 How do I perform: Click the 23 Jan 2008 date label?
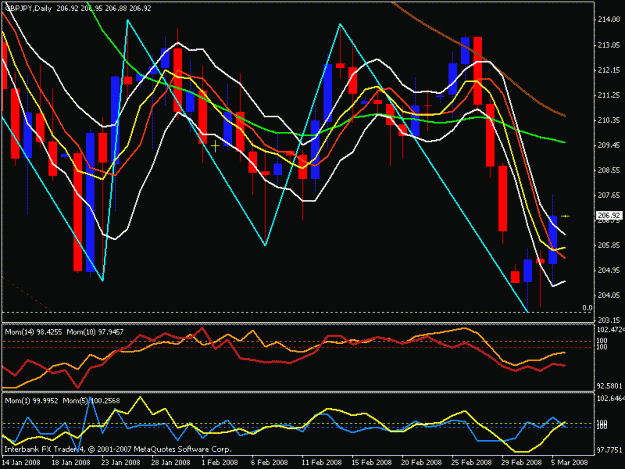coord(121,462)
